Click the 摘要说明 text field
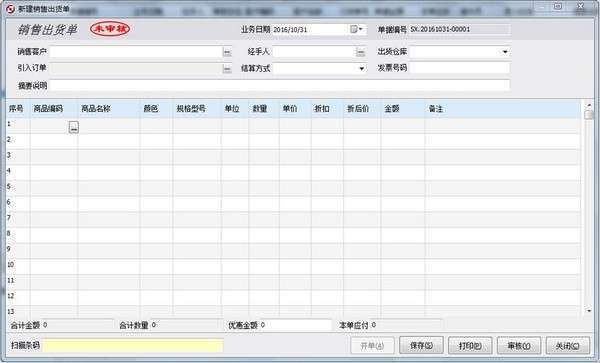The height and width of the screenshot is (363, 600). (280, 85)
